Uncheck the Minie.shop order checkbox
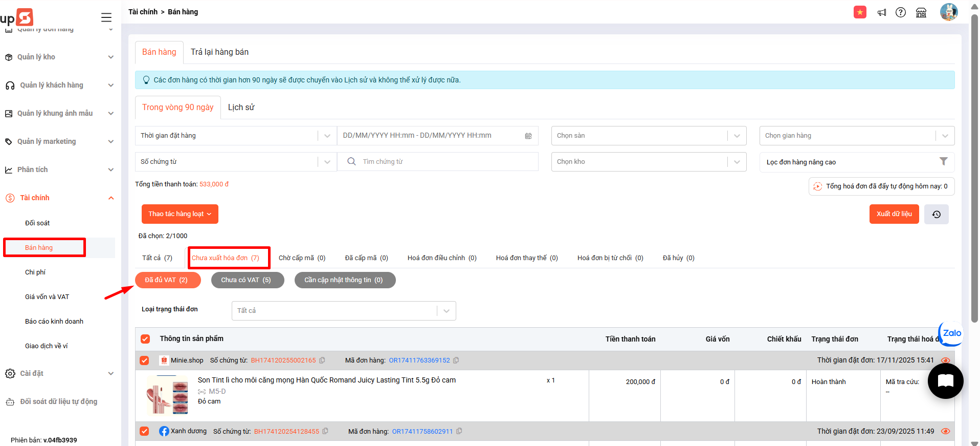The image size is (980, 446). pos(145,360)
